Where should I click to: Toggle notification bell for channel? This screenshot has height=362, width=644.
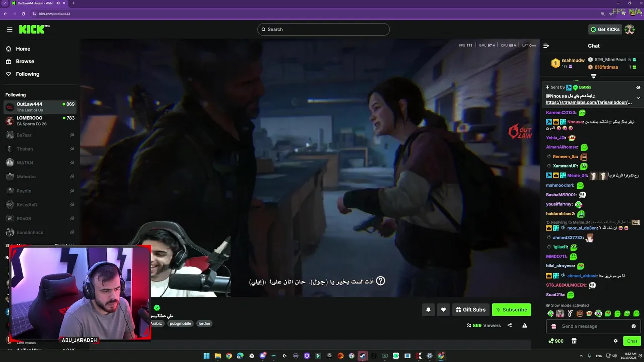pyautogui.click(x=428, y=310)
